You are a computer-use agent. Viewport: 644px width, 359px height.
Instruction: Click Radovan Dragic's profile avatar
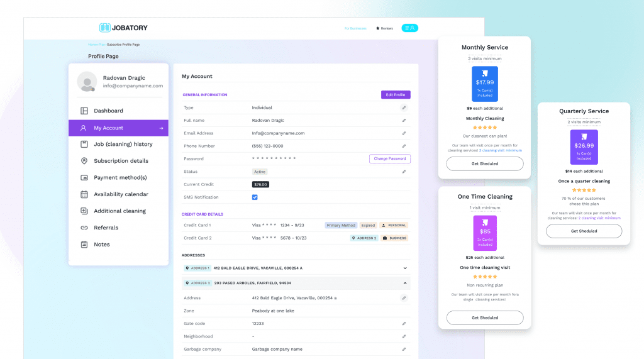pyautogui.click(x=87, y=82)
